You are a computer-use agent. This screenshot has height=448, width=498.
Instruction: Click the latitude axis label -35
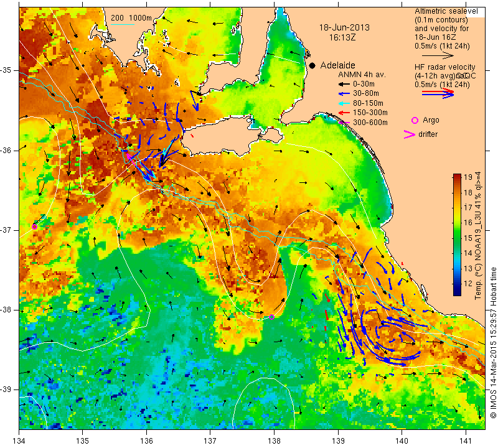(7, 70)
